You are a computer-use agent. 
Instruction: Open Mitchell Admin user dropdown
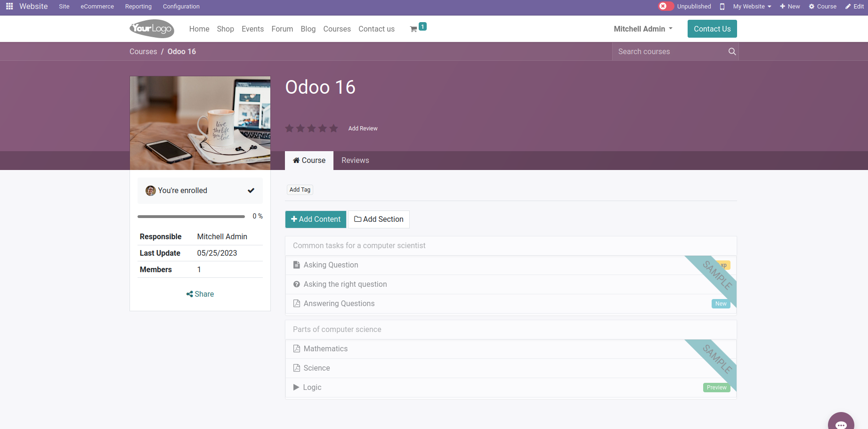(x=643, y=29)
